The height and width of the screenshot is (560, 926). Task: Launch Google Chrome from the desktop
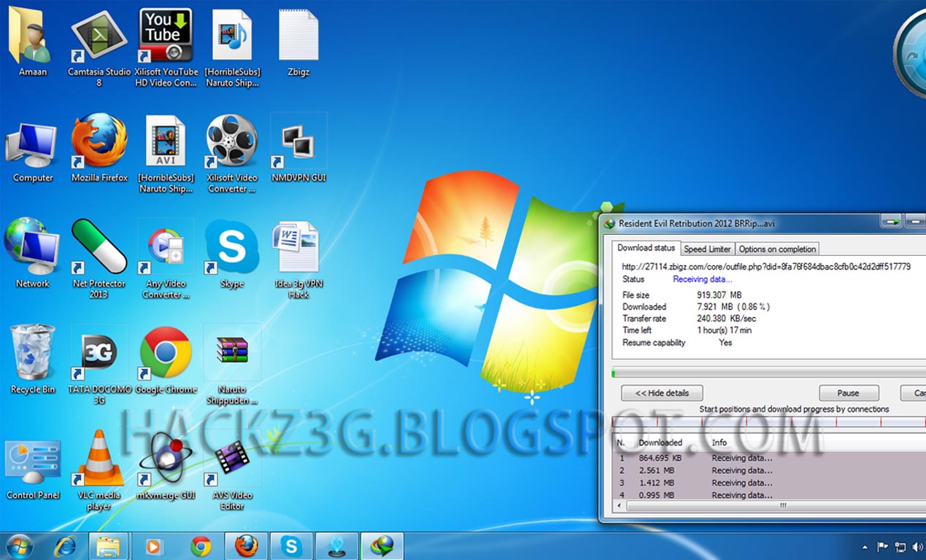click(x=166, y=359)
